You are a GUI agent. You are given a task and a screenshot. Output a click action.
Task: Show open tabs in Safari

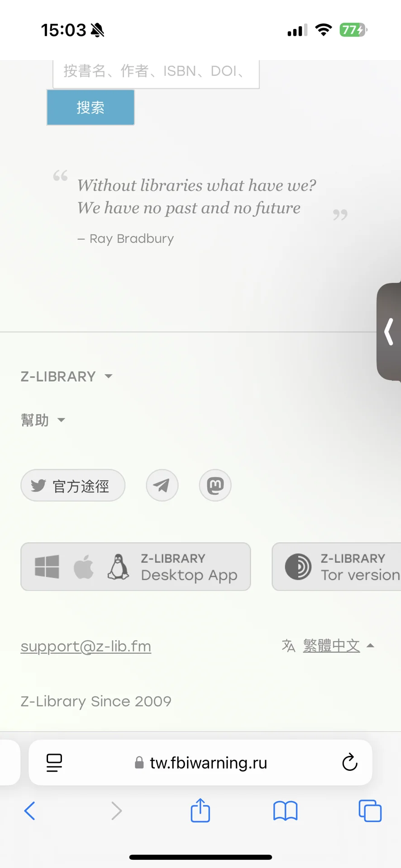pos(370,811)
